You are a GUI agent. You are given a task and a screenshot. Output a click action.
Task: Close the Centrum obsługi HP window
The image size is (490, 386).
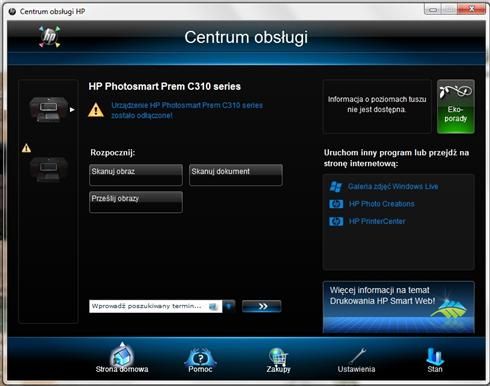tap(471, 10)
